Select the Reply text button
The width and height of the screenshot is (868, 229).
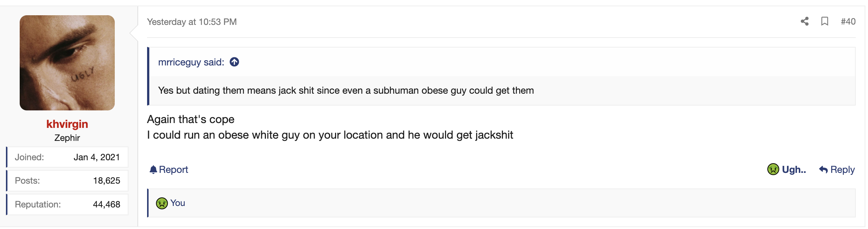pyautogui.click(x=842, y=170)
